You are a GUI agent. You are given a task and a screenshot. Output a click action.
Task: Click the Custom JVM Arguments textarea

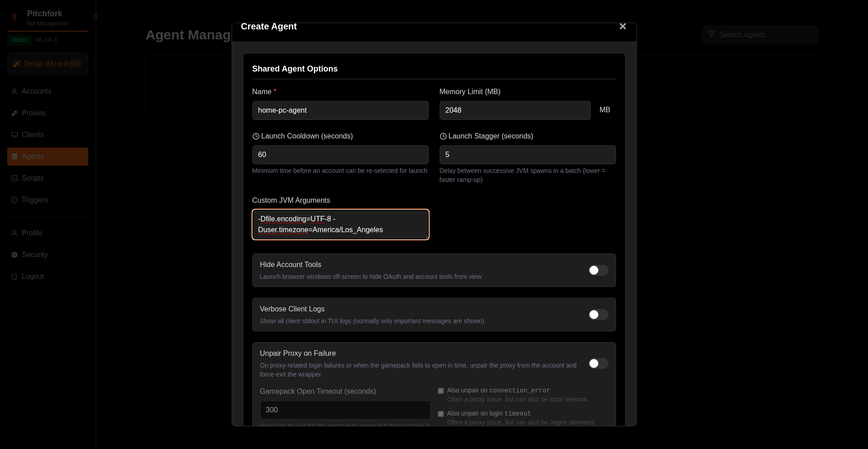click(340, 224)
